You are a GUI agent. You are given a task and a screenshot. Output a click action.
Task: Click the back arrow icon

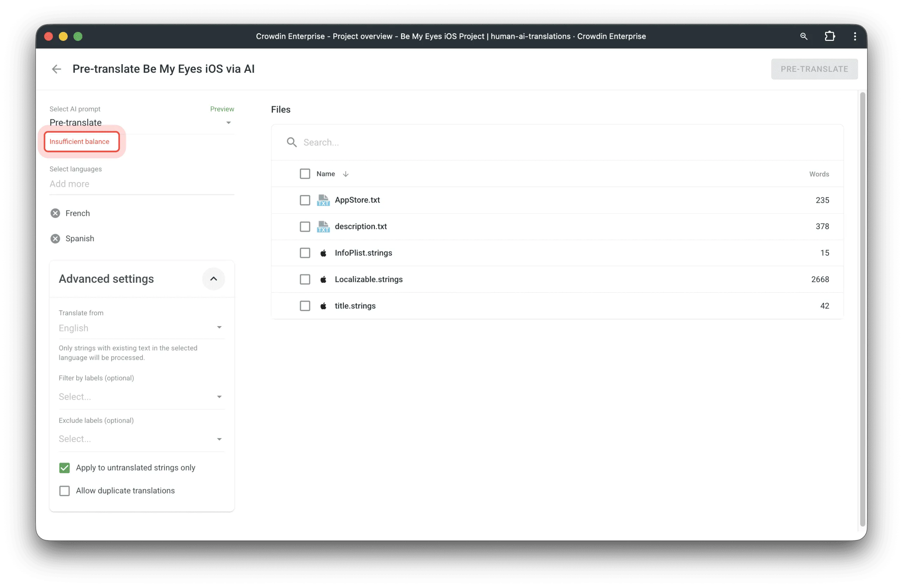(56, 69)
